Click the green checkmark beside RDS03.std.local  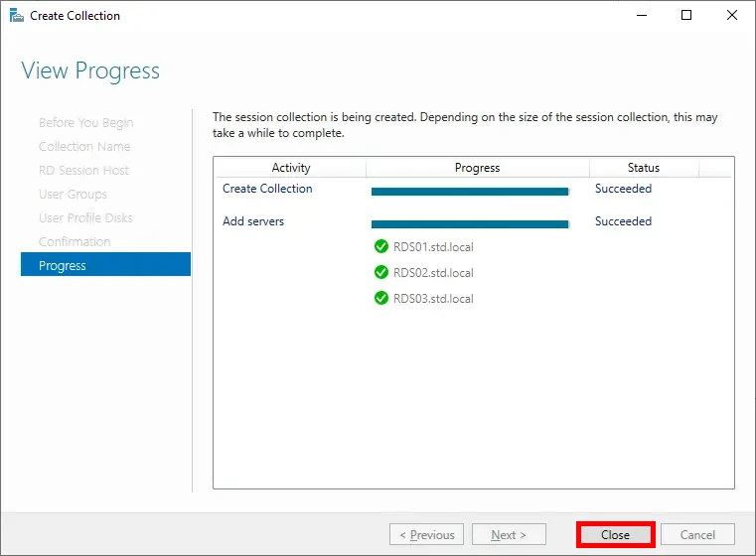click(380, 298)
